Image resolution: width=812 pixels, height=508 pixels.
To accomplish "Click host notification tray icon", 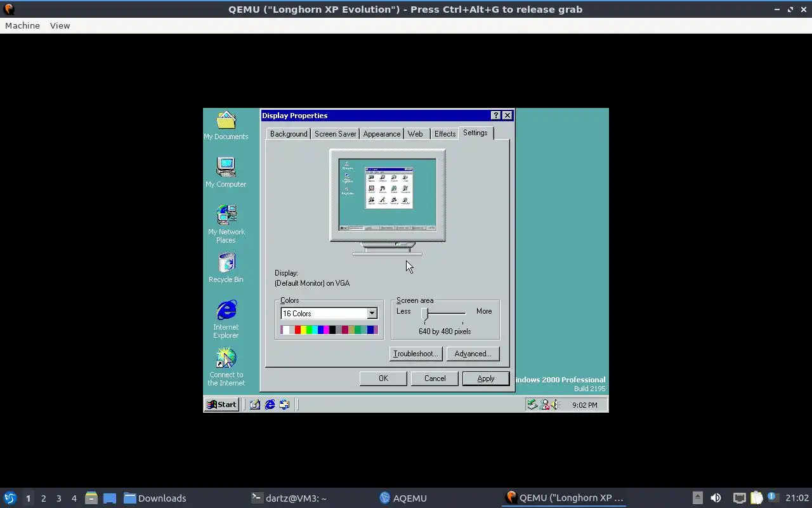I will [x=772, y=498].
